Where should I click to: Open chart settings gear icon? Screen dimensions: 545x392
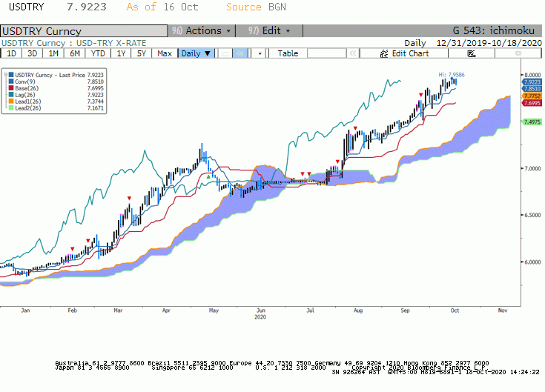(518, 53)
